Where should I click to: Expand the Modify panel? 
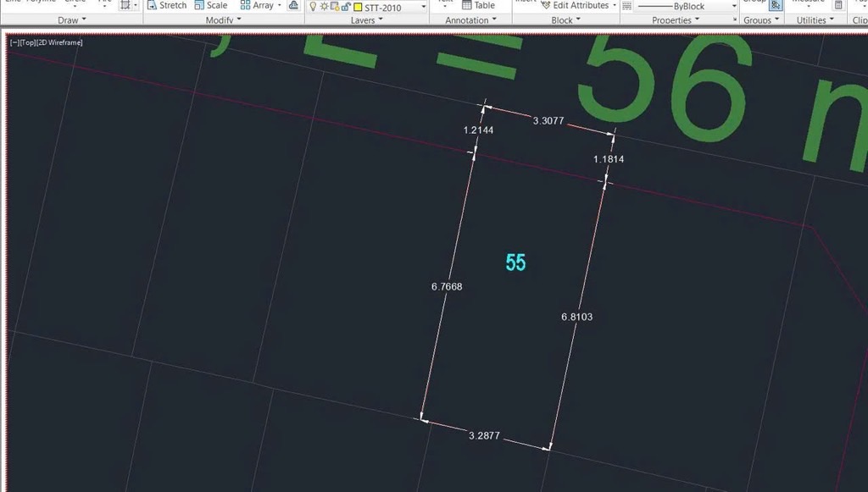tap(223, 20)
